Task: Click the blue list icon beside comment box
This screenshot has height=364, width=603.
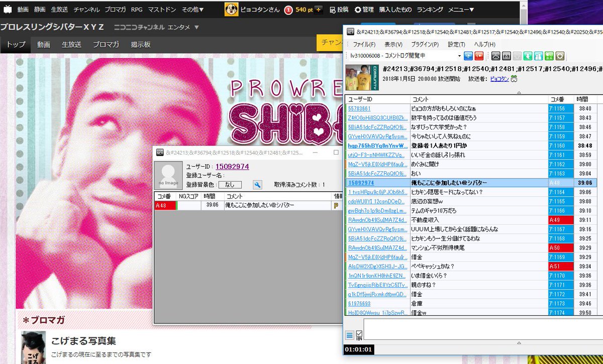Action: point(350,335)
